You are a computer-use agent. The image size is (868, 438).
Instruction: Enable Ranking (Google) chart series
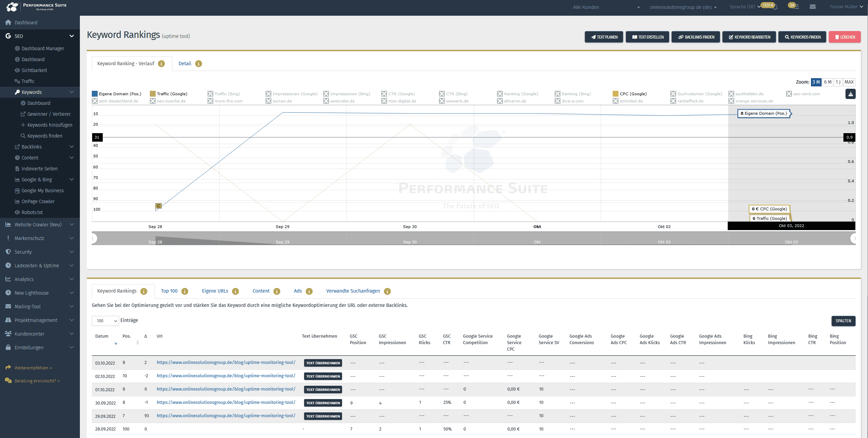517,94
